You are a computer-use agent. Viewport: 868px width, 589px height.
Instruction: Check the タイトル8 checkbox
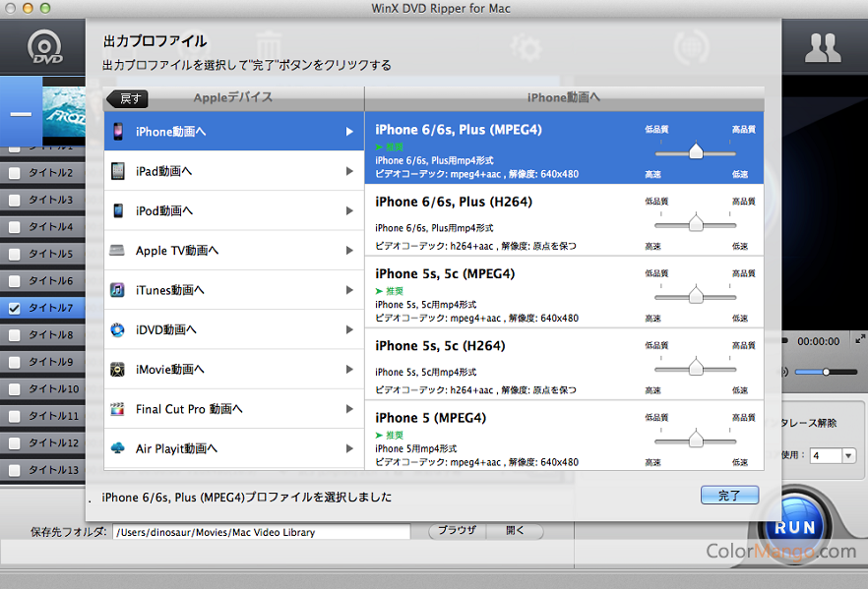(x=15, y=335)
